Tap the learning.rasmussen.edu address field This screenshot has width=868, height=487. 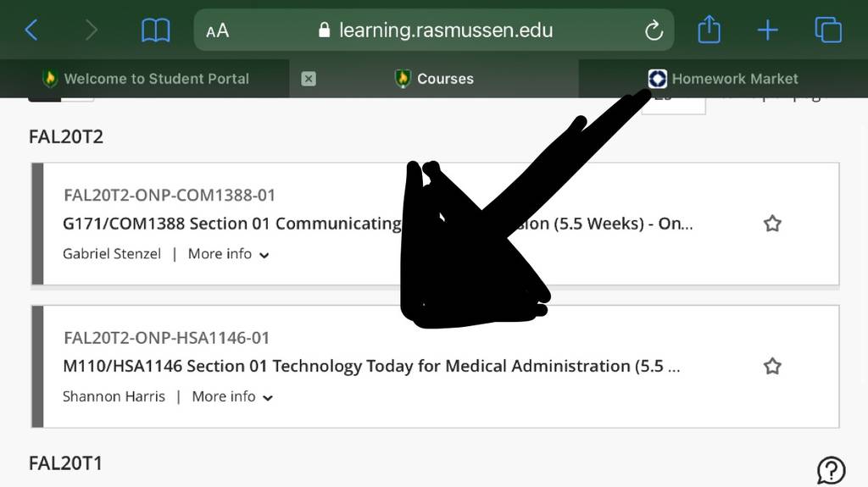pos(434,30)
